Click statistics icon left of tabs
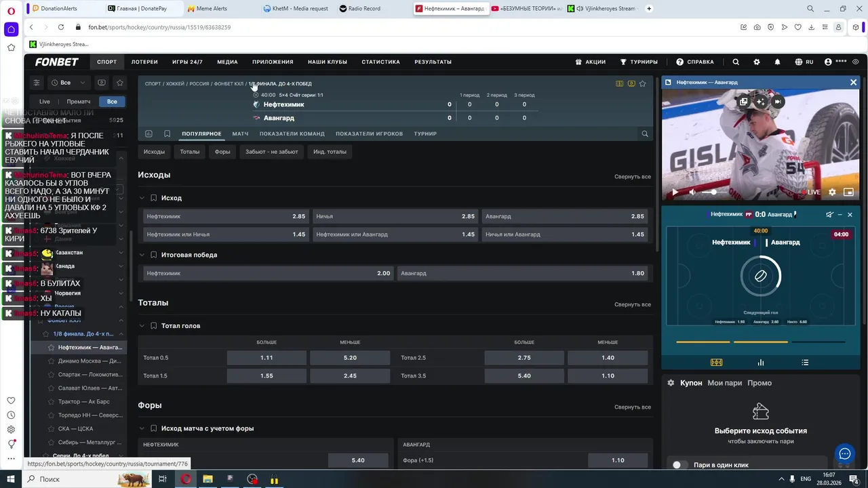868x488 pixels. tap(149, 134)
